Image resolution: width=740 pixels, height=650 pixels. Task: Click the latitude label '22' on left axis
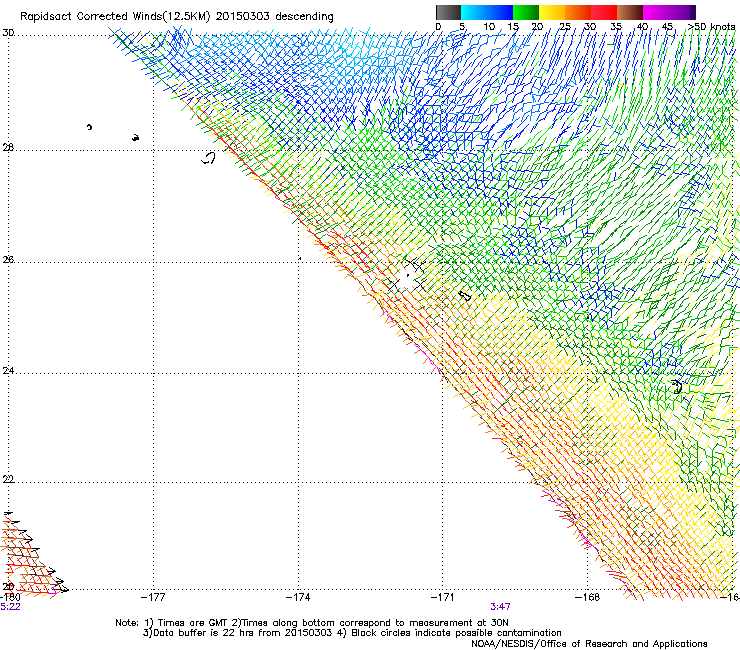click(x=8, y=479)
